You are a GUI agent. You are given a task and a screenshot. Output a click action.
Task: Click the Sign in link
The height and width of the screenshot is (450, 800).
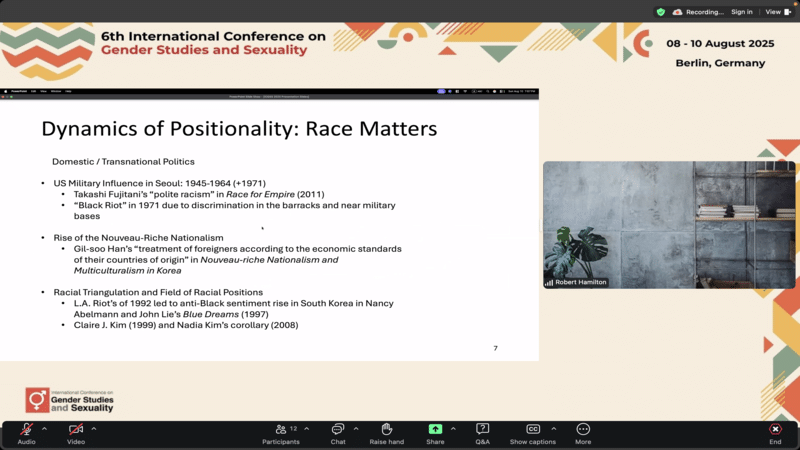tap(741, 12)
